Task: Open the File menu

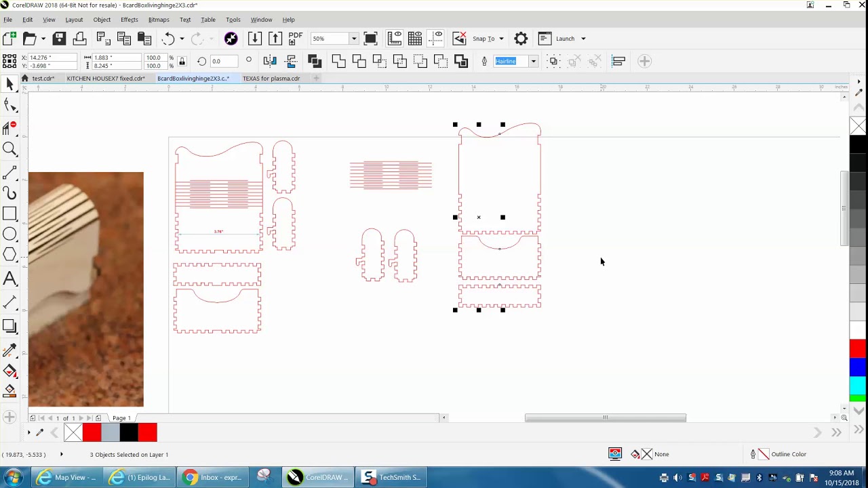Action: click(x=7, y=20)
